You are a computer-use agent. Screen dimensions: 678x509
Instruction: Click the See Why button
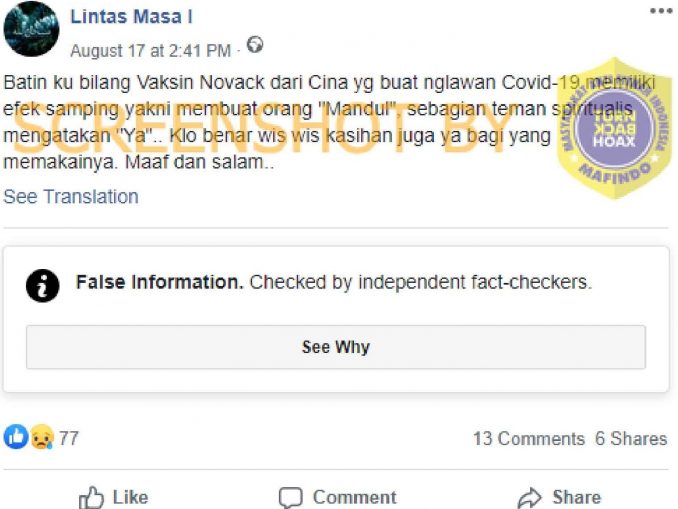(336, 347)
